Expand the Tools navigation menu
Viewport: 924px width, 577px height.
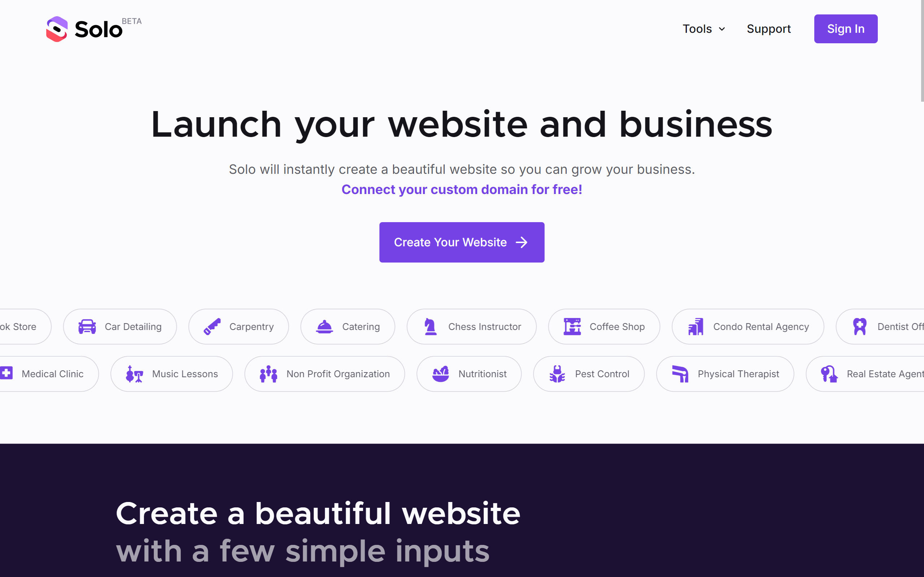pos(704,28)
